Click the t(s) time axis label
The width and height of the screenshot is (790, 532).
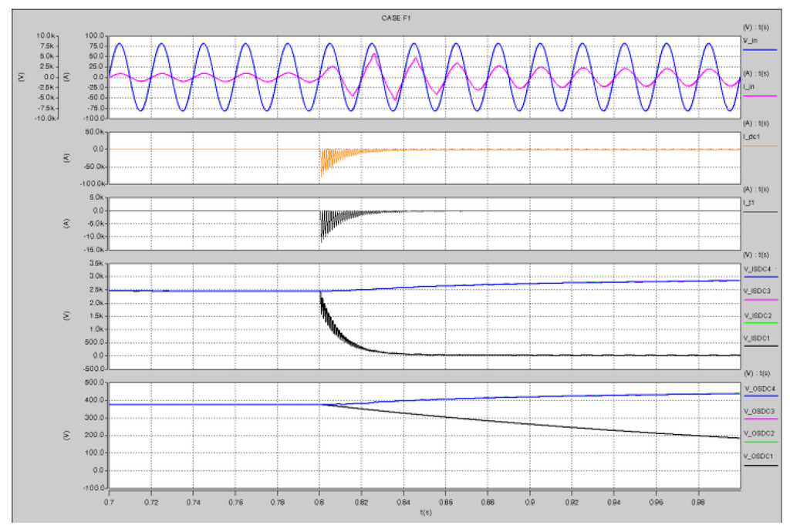click(x=425, y=511)
